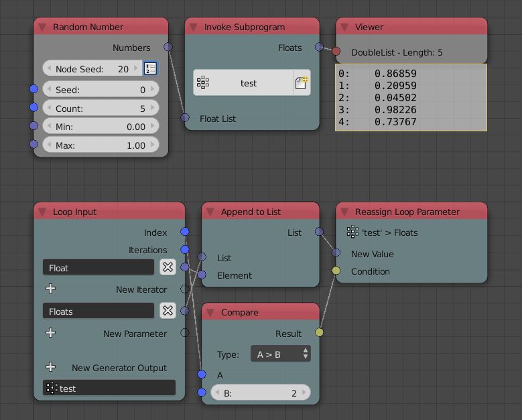Decrease Min value with left arrow
522x420 pixels.
(50, 126)
